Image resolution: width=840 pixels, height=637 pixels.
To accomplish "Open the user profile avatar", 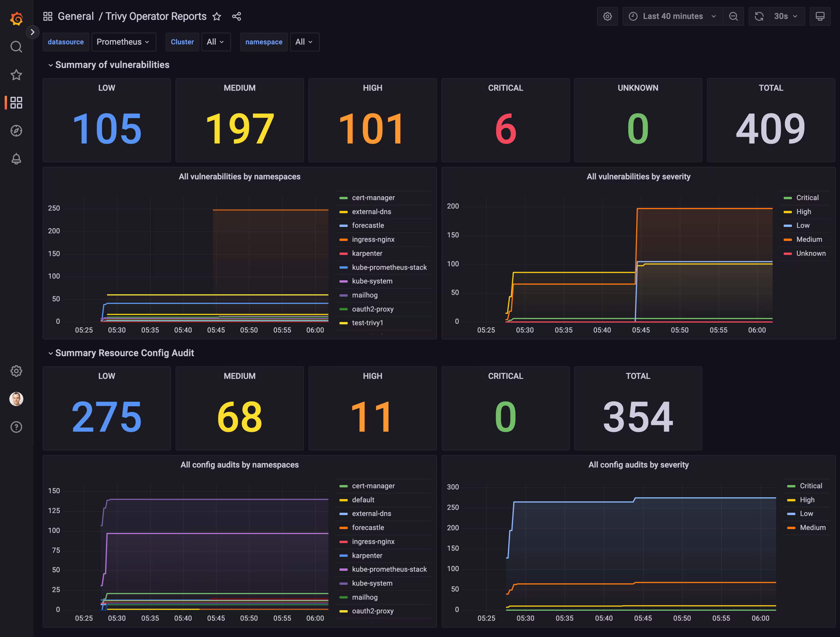I will click(x=16, y=399).
